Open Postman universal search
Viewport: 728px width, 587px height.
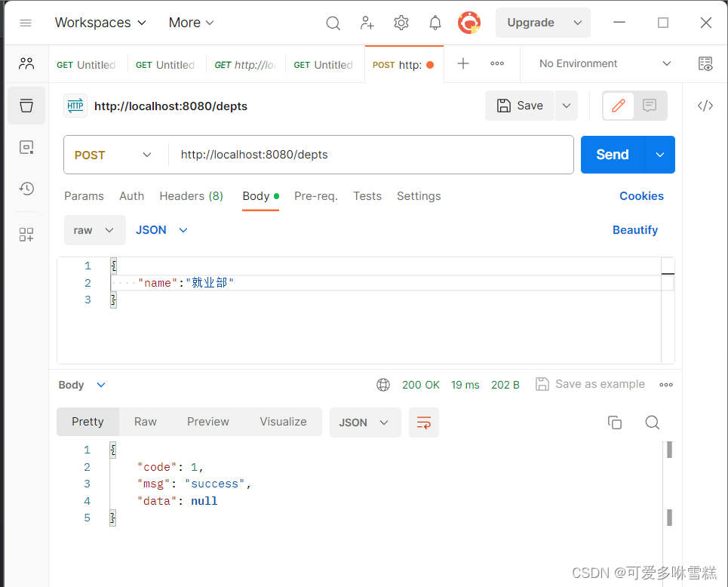(333, 23)
